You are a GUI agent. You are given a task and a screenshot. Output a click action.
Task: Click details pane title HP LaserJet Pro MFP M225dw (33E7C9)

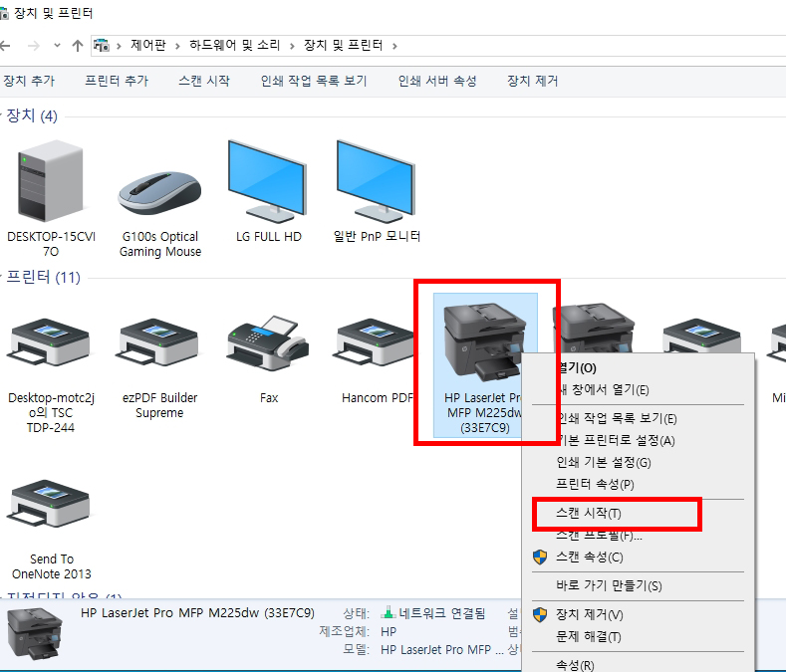(x=197, y=613)
